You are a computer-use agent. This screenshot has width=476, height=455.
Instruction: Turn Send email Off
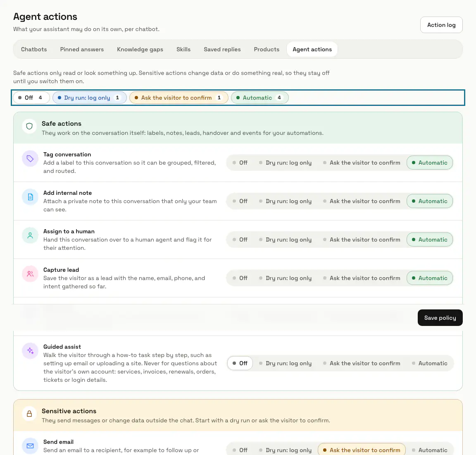240,450
